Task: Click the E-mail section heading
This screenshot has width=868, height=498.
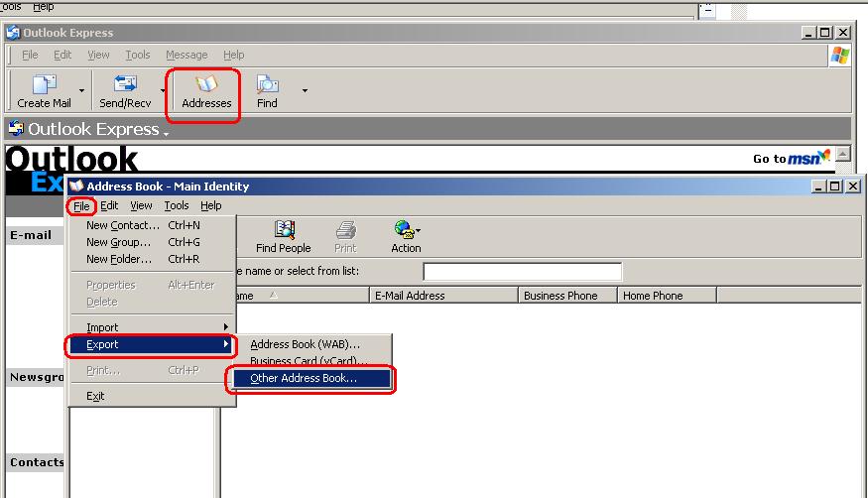Action: click(31, 235)
